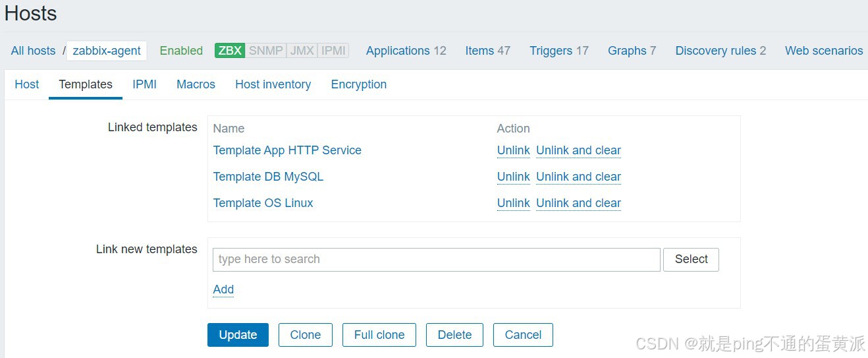868x358 pixels.
Task: Unlink and clear Template OS Linux
Action: tap(578, 203)
